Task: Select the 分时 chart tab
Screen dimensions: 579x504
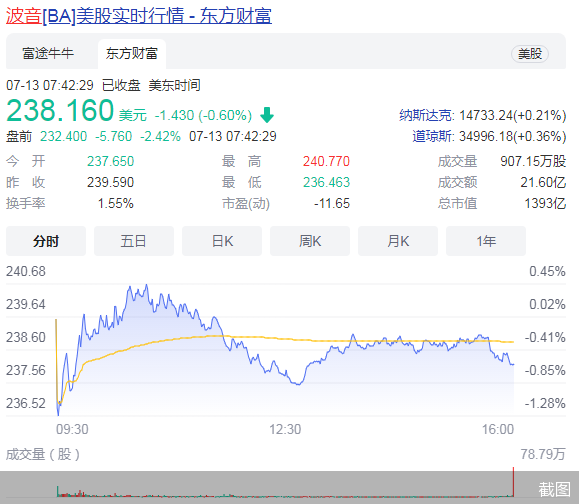Action: click(x=46, y=241)
